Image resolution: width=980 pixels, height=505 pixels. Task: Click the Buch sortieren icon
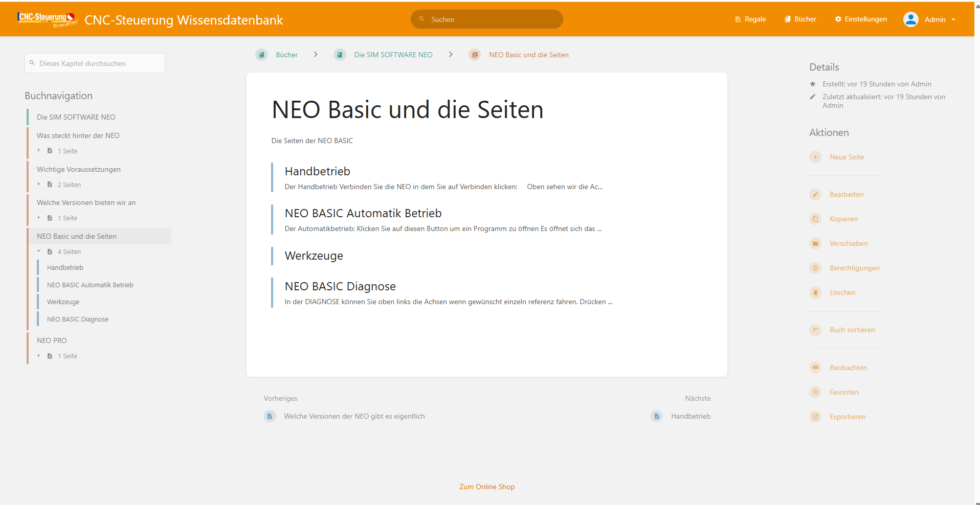(815, 330)
